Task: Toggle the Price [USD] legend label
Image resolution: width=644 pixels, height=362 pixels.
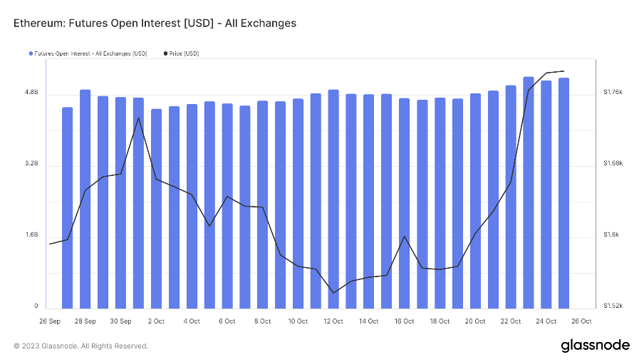Action: click(x=185, y=53)
